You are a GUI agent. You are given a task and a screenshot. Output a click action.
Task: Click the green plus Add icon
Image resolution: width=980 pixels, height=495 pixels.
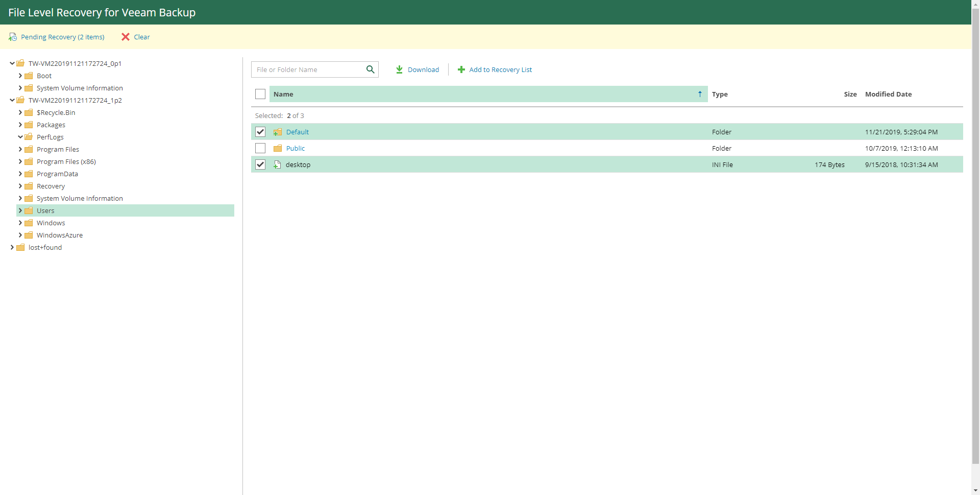(x=461, y=69)
